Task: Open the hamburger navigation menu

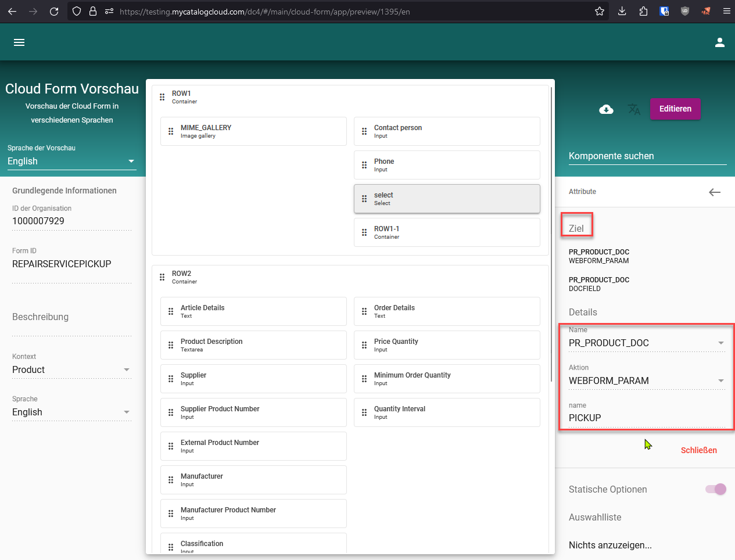Action: [x=19, y=42]
